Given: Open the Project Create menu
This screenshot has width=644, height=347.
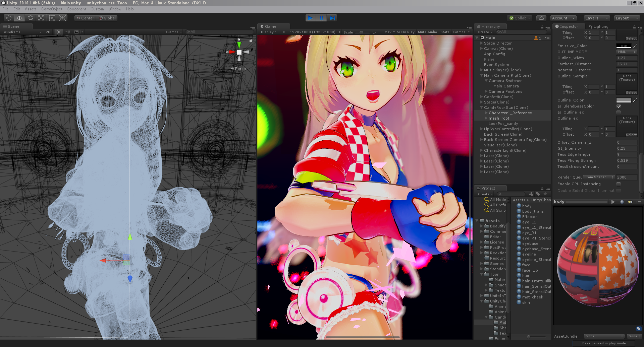Looking at the screenshot, I should click(x=485, y=194).
